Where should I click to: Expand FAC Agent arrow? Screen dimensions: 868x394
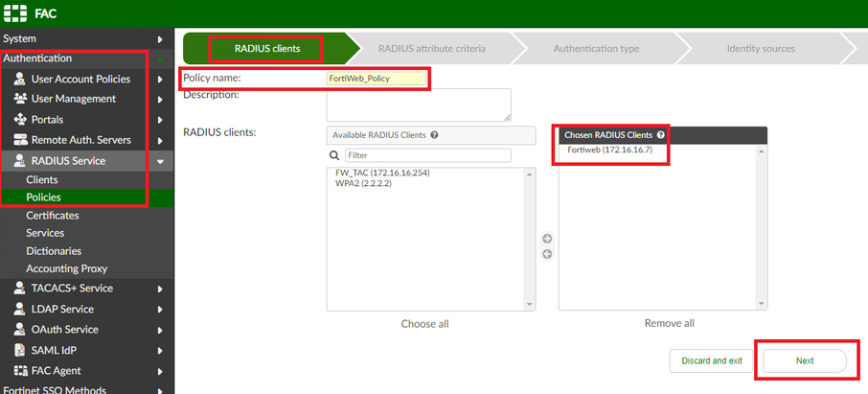tap(160, 371)
